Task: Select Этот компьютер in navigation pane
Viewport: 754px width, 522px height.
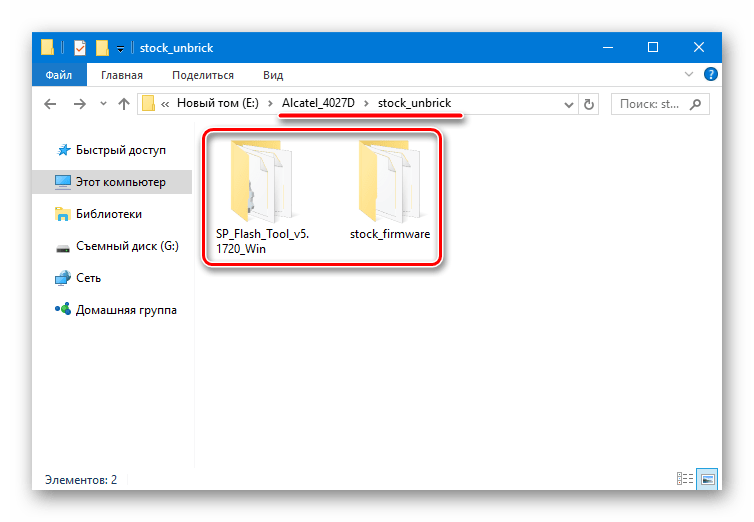Action: click(112, 182)
